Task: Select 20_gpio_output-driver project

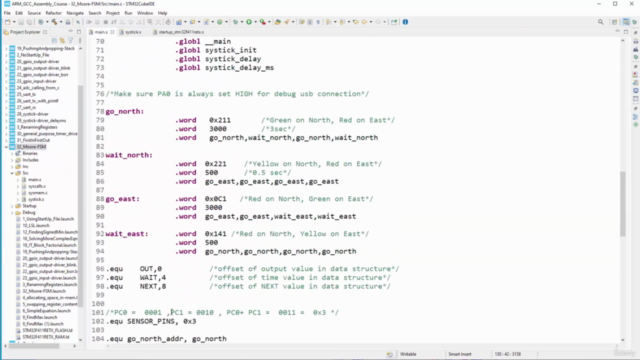Action: point(38,62)
